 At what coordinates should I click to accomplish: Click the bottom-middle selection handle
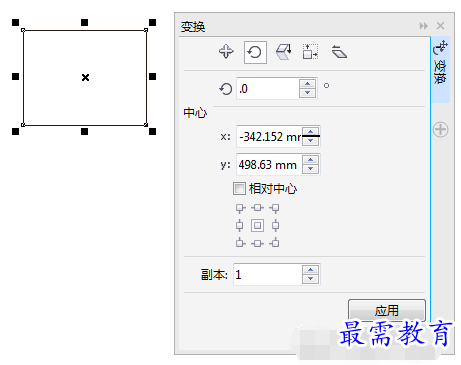click(85, 131)
